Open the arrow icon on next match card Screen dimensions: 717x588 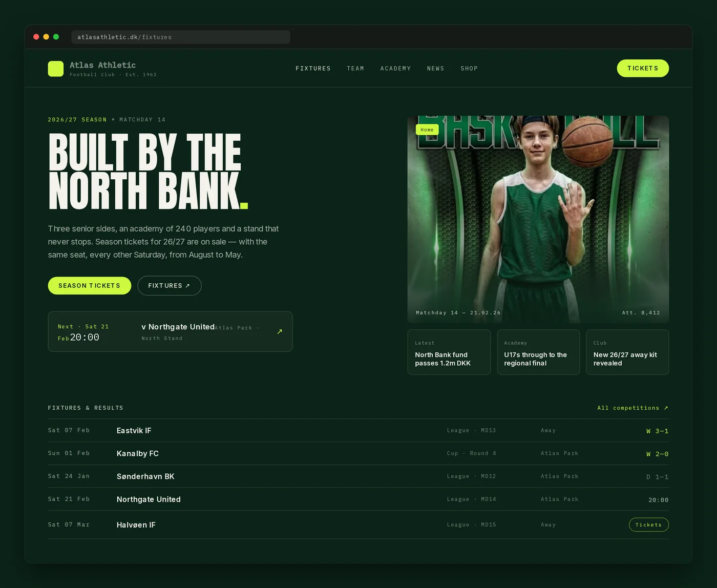click(280, 331)
